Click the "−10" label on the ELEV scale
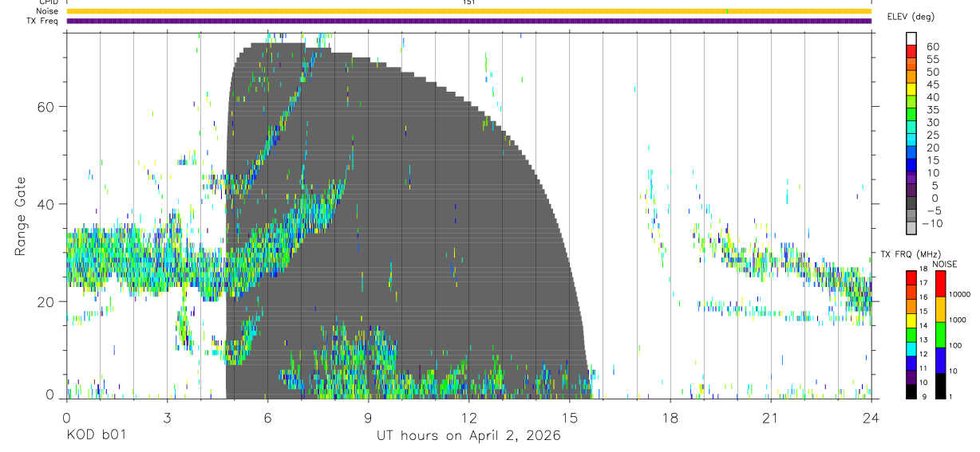The height and width of the screenshot is (452, 980). pos(931,223)
